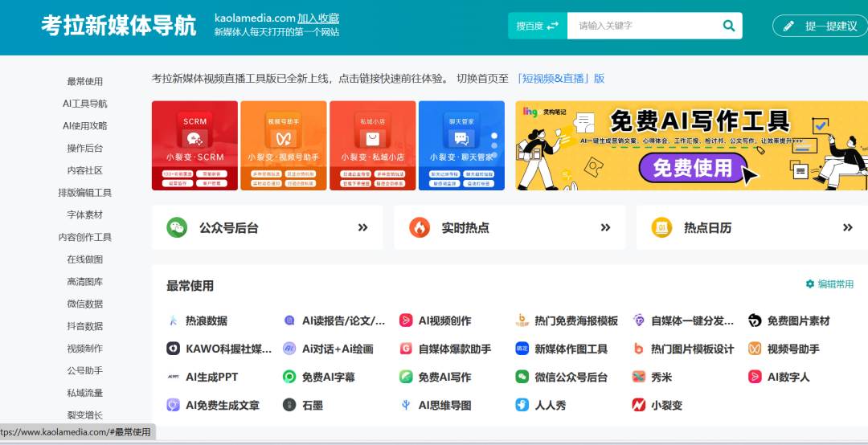868x445 pixels.
Task: Open AI使用攻略 sidebar item
Action: tap(84, 125)
